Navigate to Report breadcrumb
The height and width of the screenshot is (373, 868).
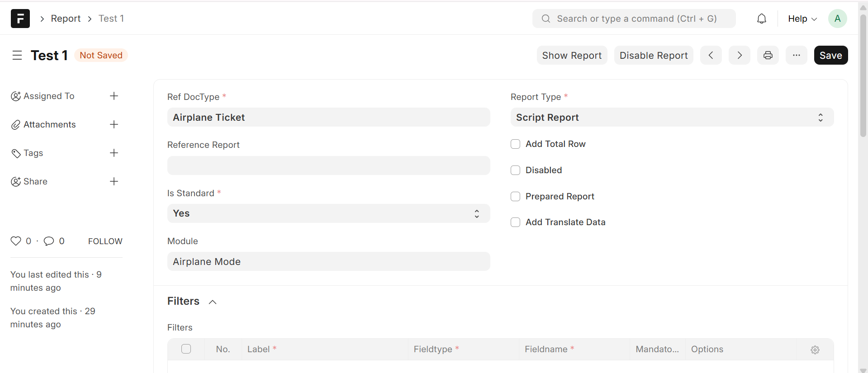coord(66,19)
